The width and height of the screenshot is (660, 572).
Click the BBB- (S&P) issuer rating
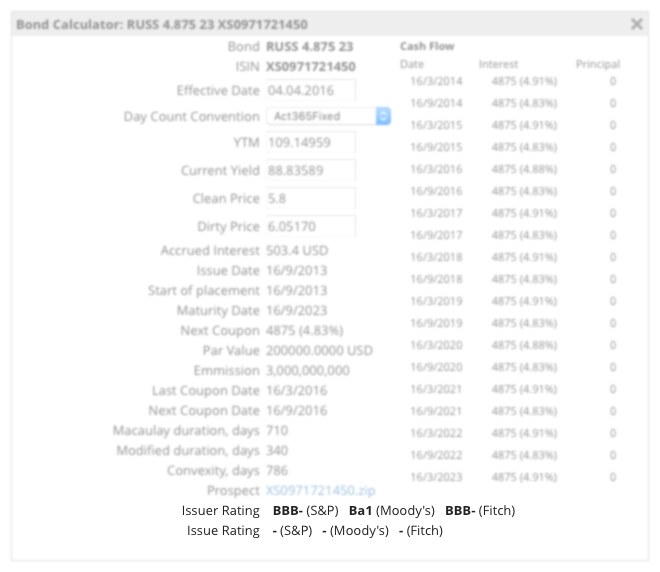point(306,511)
